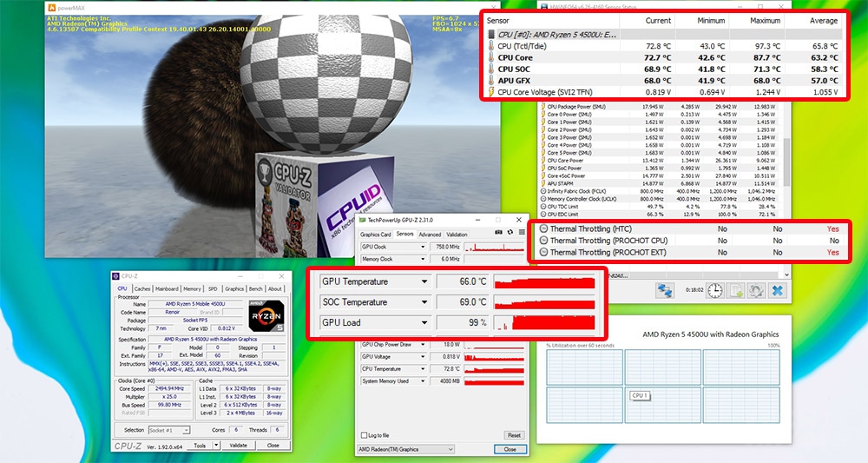
Task: Open the Socket #1 selection dropdown in CPU-Z
Action: (169, 430)
